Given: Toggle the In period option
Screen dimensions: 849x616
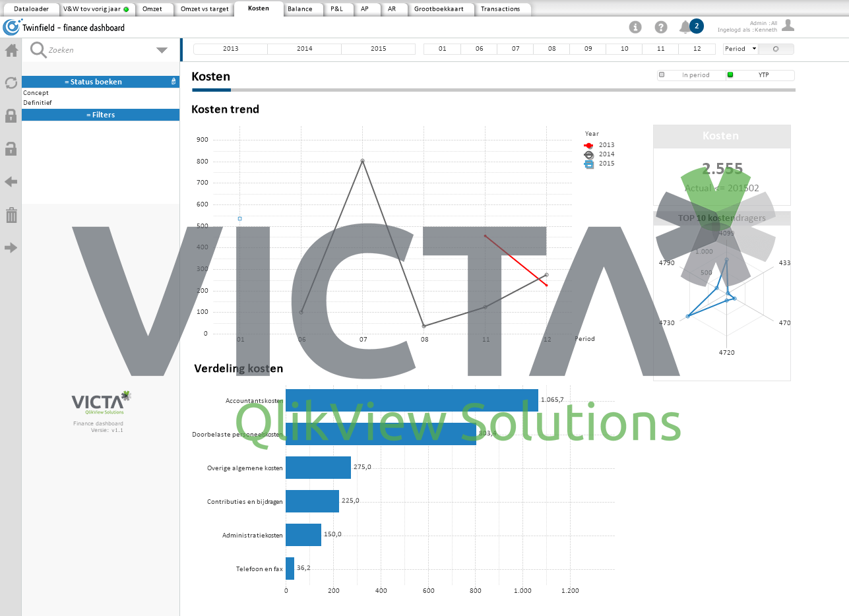Looking at the screenshot, I should point(691,75).
